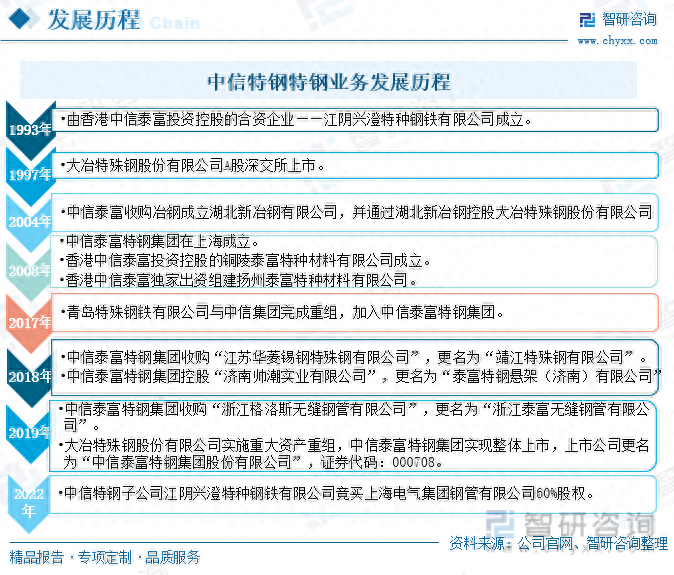Select the 2017年 timeline chevron

30,322
